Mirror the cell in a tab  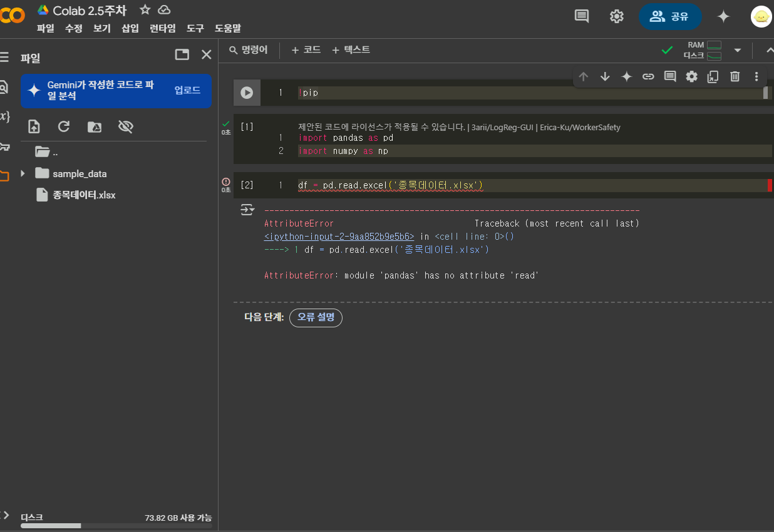713,76
